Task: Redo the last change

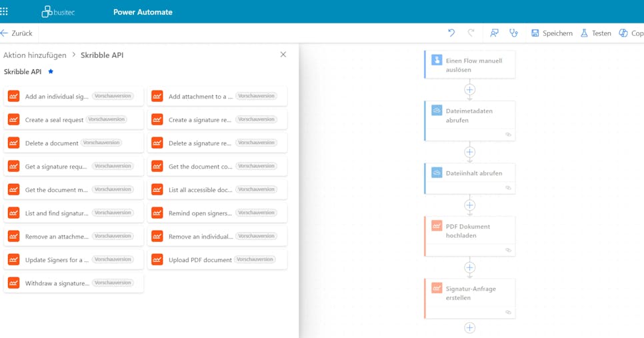Action: pos(471,33)
